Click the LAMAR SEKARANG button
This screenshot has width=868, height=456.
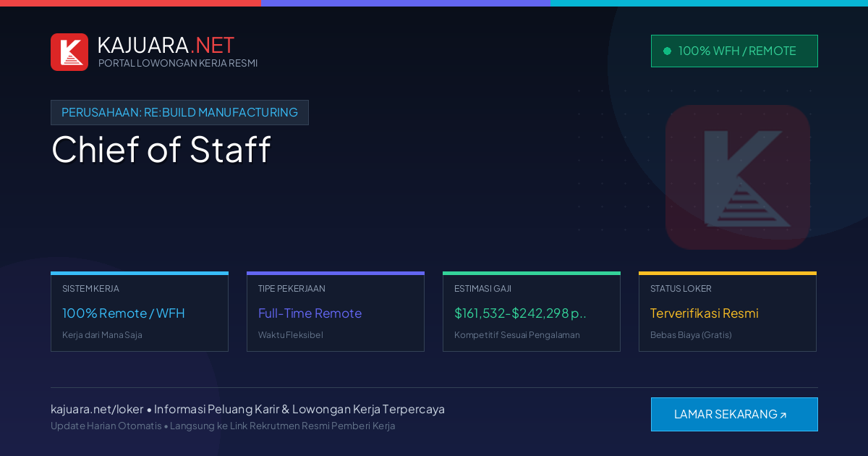coord(734,414)
